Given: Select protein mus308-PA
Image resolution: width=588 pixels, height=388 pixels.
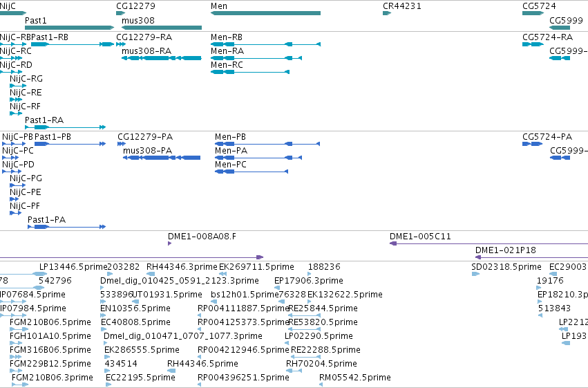Looking at the screenshot, I should (x=162, y=158).
